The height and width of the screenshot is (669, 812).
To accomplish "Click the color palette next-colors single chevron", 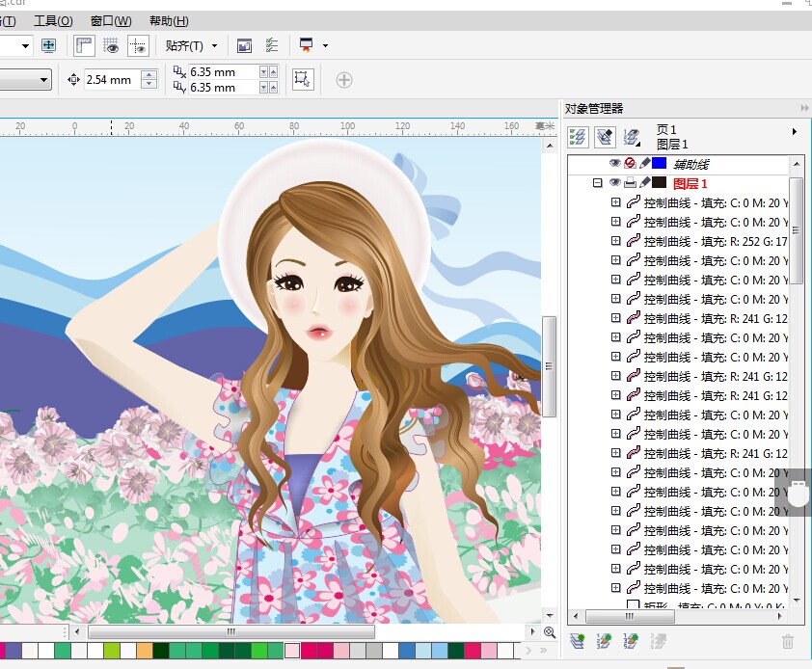I will click(x=528, y=651).
